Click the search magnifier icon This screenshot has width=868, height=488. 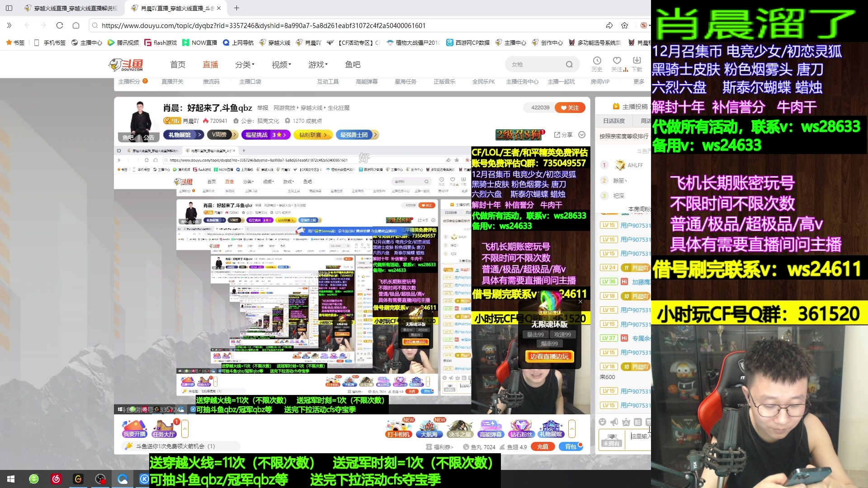pos(569,65)
